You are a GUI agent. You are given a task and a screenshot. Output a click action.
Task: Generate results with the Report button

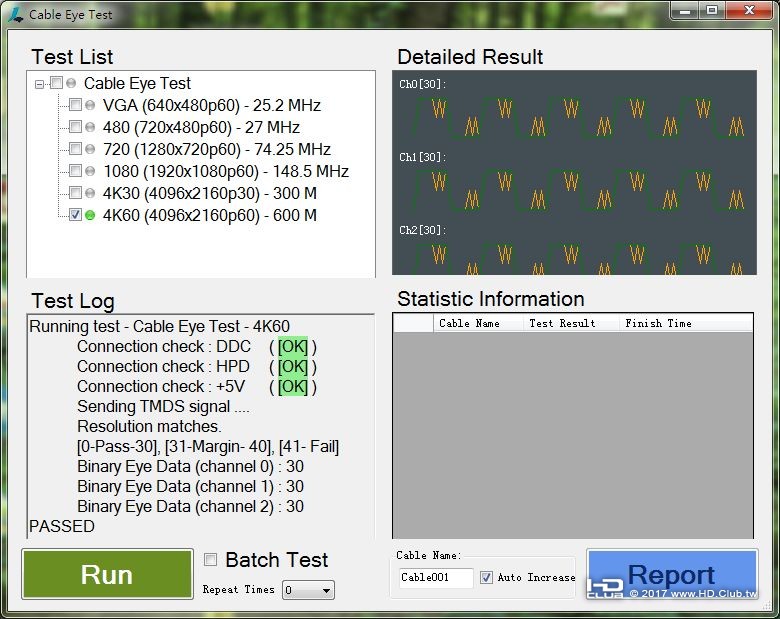pyautogui.click(x=672, y=575)
